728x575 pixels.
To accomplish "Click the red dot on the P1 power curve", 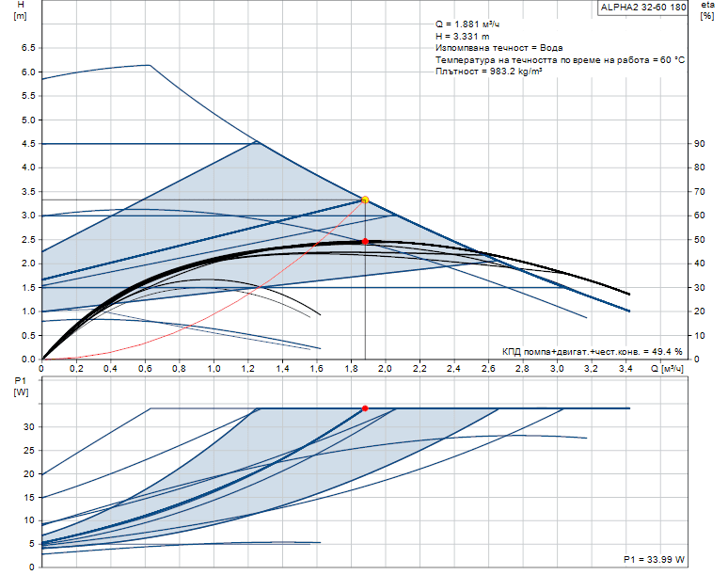I will click(365, 408).
